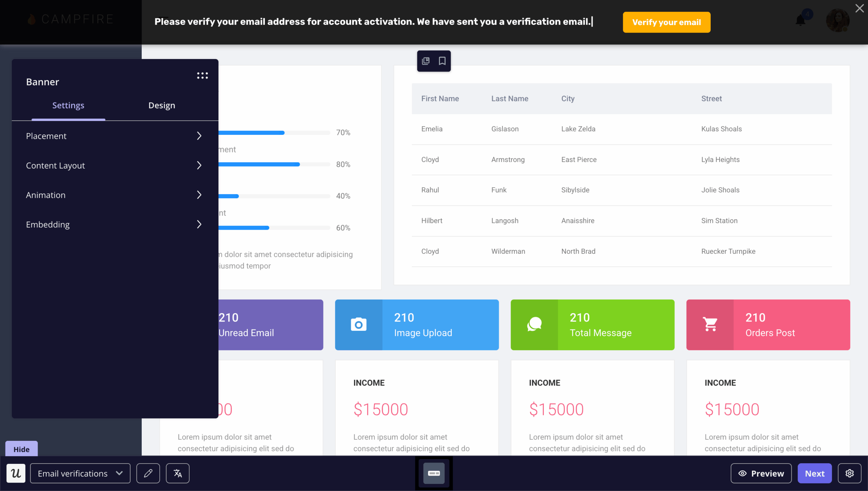Open the Email verifications dropdown
The image size is (868, 491).
[80, 473]
